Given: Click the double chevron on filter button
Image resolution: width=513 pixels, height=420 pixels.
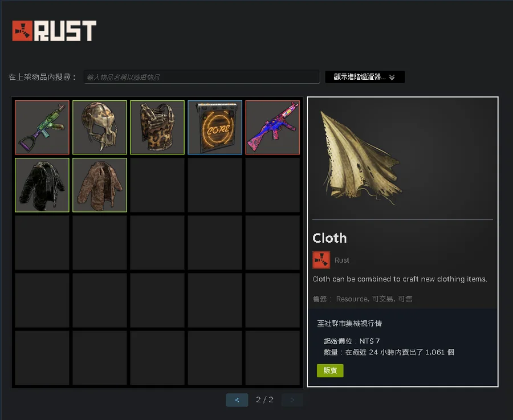Looking at the screenshot, I should (x=392, y=77).
